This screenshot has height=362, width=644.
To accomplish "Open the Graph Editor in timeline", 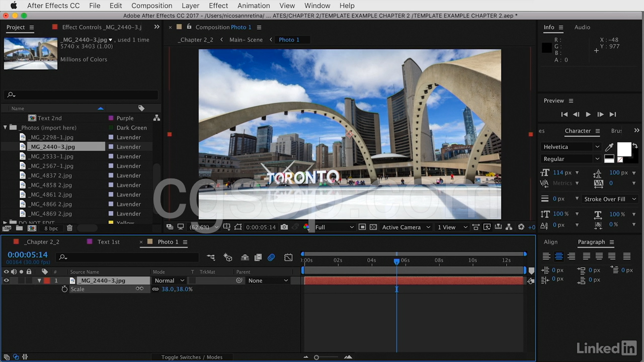I will tap(288, 257).
